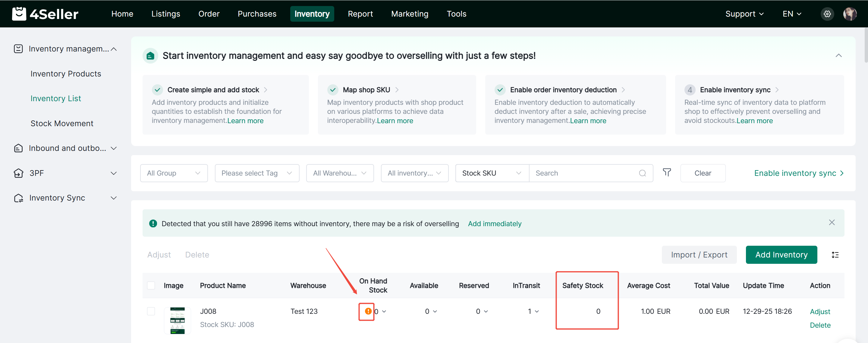Select the 3PF sidebar icon

(18, 173)
